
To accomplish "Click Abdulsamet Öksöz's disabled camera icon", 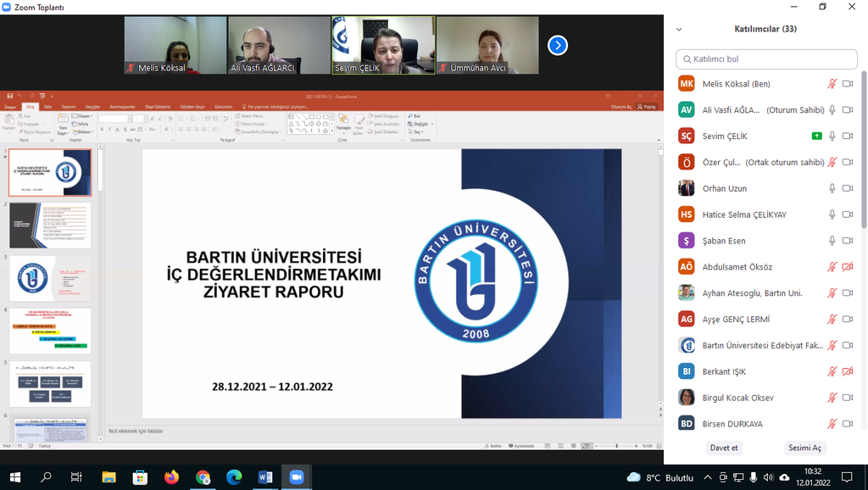I will [847, 267].
